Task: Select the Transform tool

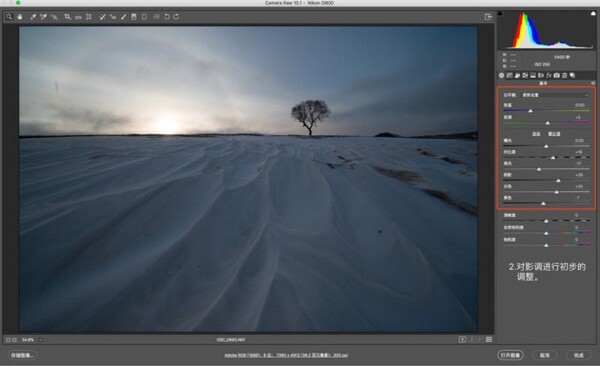Action: tap(89, 16)
